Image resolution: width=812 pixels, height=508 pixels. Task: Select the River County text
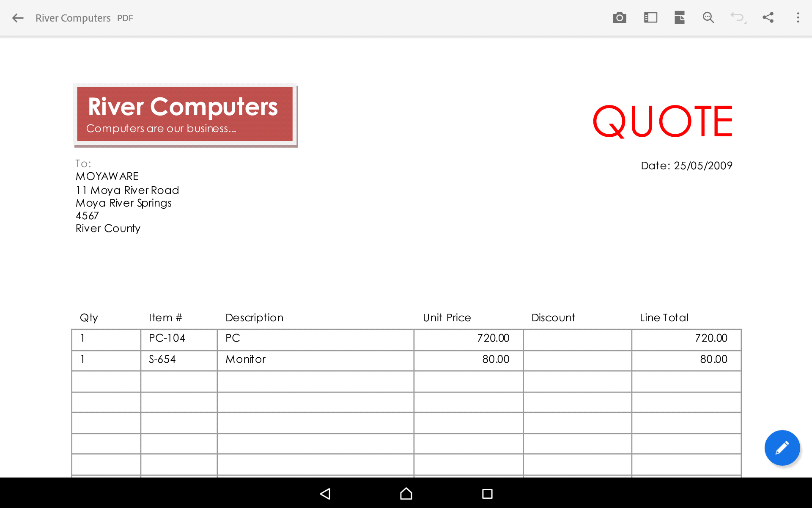[x=108, y=229]
